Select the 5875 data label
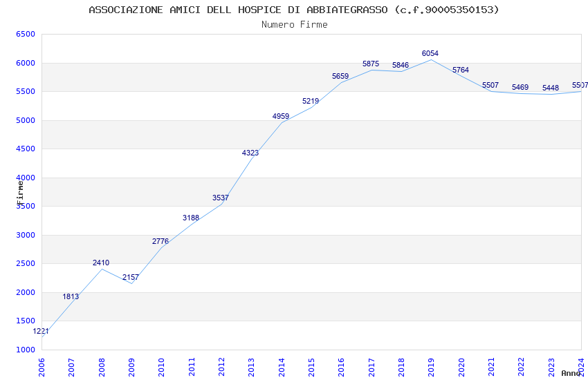Screen dimensions: 588x380 click(x=371, y=64)
